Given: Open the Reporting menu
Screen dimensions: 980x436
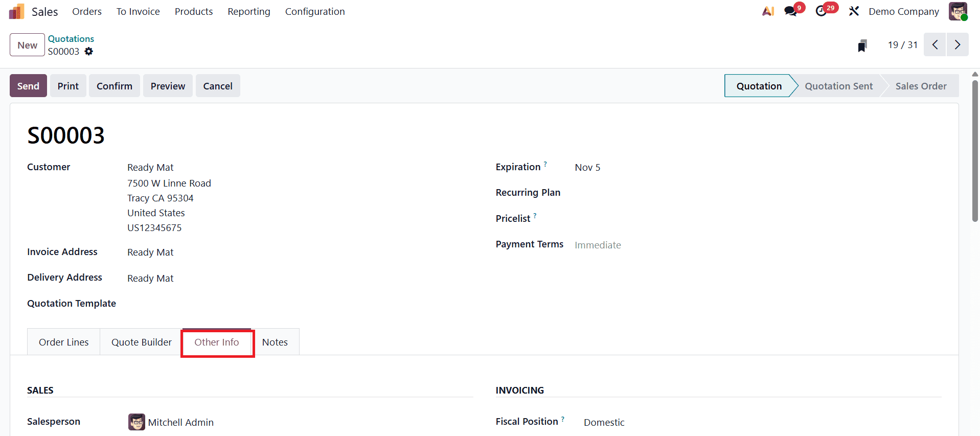Looking at the screenshot, I should 249,11.
